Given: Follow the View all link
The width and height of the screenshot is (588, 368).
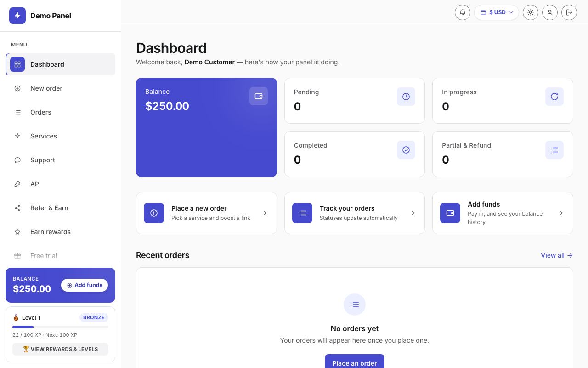Looking at the screenshot, I should [x=557, y=255].
